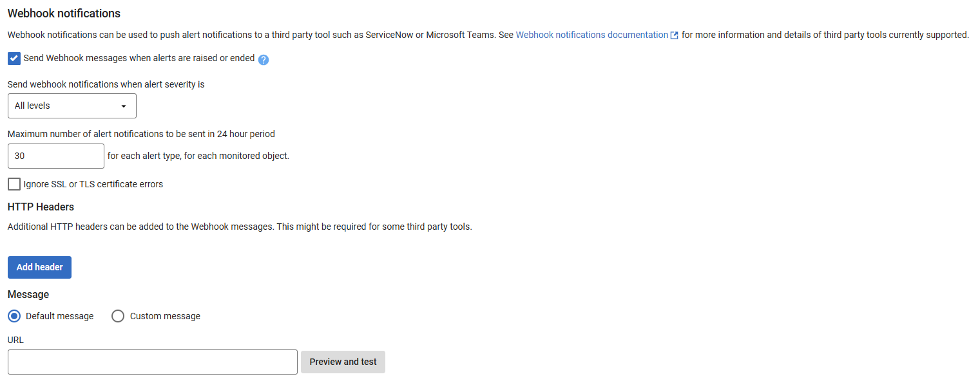
Task: Click into the URL text field
Action: click(152, 362)
